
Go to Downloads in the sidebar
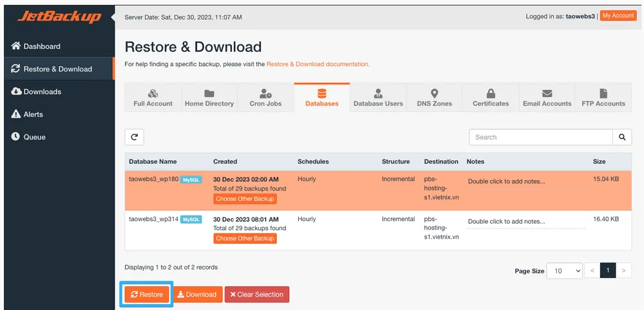42,92
